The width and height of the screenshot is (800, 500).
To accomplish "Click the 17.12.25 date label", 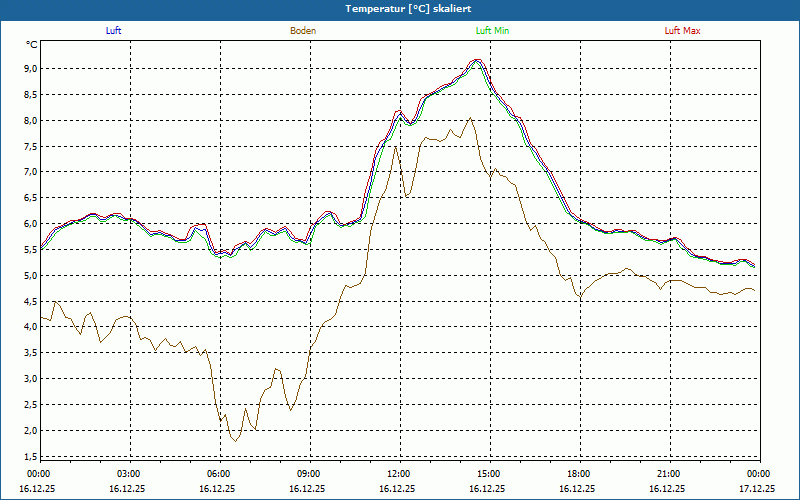I will pyautogui.click(x=758, y=489).
